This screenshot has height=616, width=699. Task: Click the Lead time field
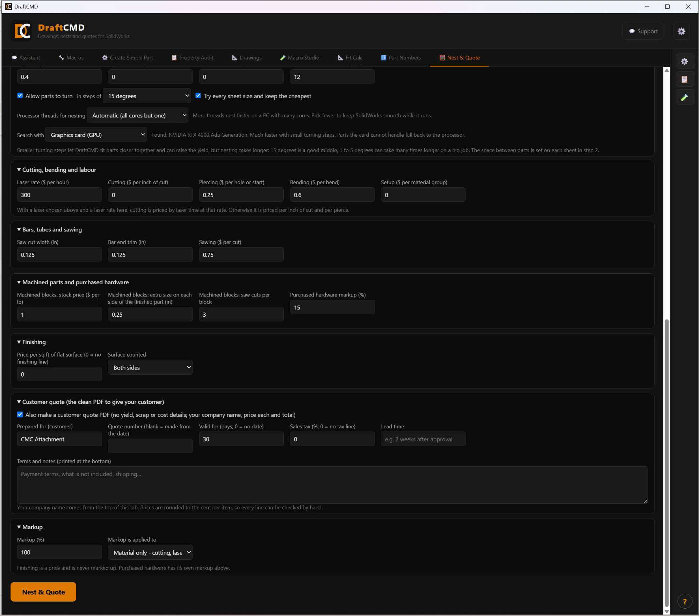[423, 439]
